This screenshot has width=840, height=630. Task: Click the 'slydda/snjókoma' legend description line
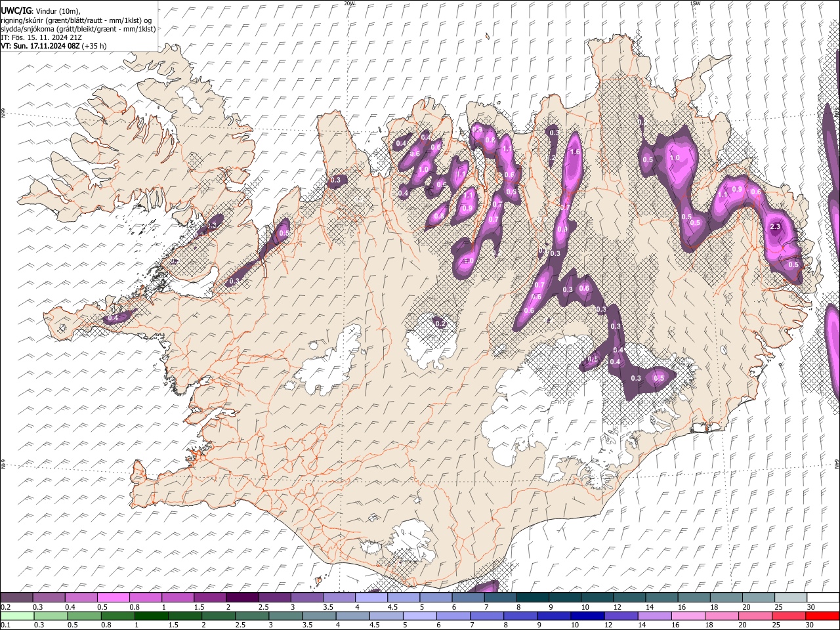coord(78,29)
